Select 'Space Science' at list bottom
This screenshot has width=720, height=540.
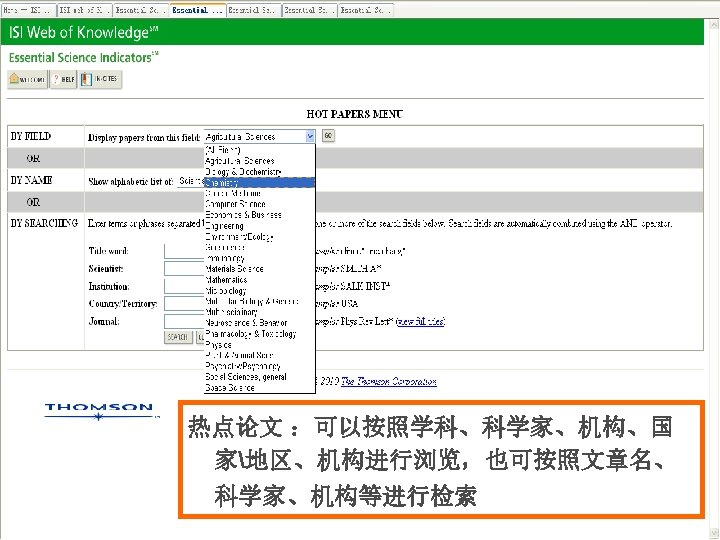(259, 388)
